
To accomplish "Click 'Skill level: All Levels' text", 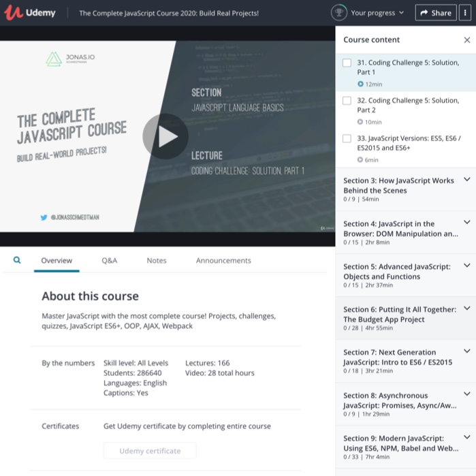I will [x=136, y=363].
